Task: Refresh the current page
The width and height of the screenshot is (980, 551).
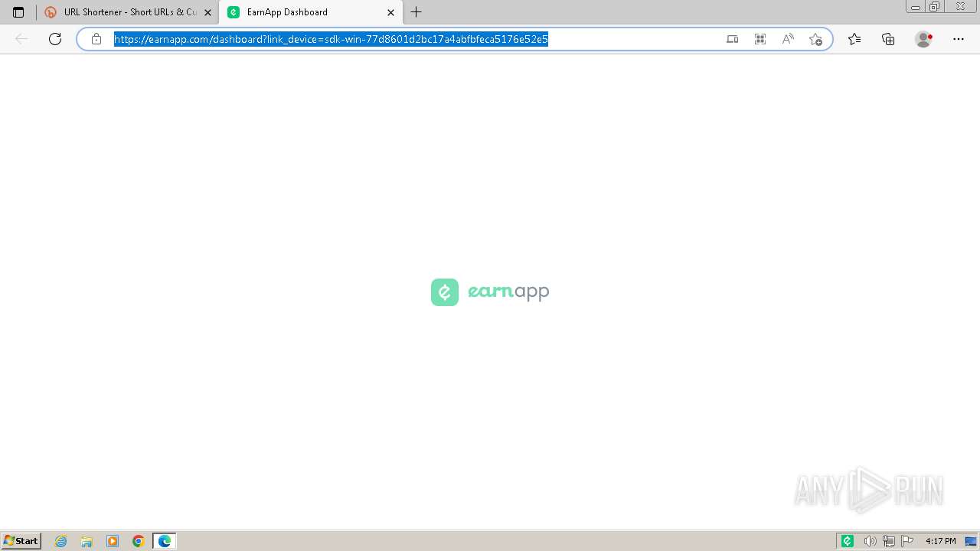Action: [54, 39]
